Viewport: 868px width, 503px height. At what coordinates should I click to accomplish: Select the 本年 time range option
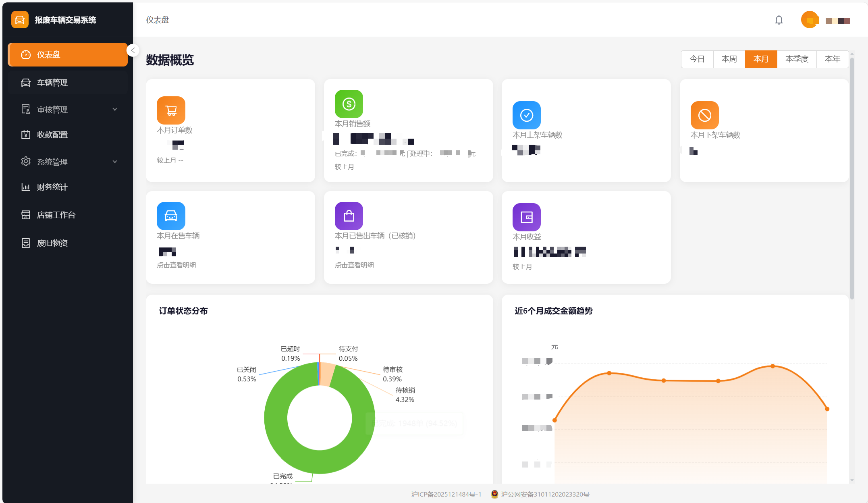coord(833,59)
